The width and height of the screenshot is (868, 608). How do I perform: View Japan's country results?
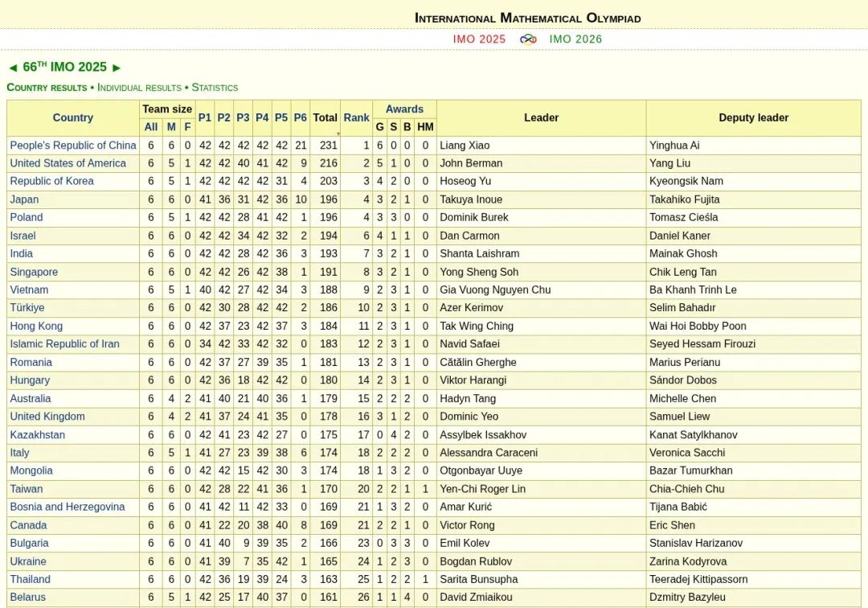(x=24, y=199)
